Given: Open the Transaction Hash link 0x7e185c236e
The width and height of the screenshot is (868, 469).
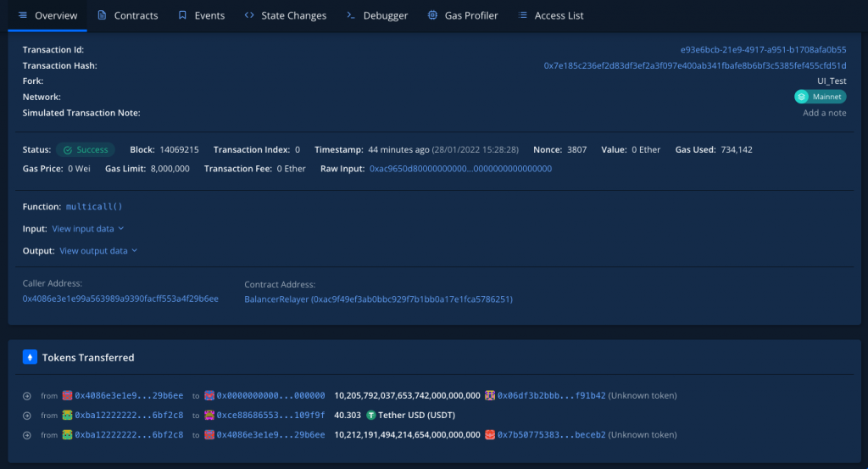Looking at the screenshot, I should pos(695,65).
